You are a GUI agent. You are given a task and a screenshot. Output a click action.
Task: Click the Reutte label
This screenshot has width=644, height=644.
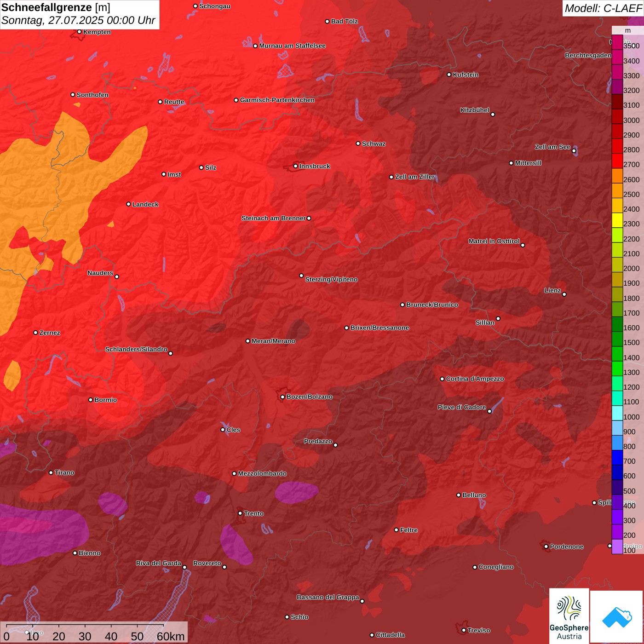(x=174, y=102)
